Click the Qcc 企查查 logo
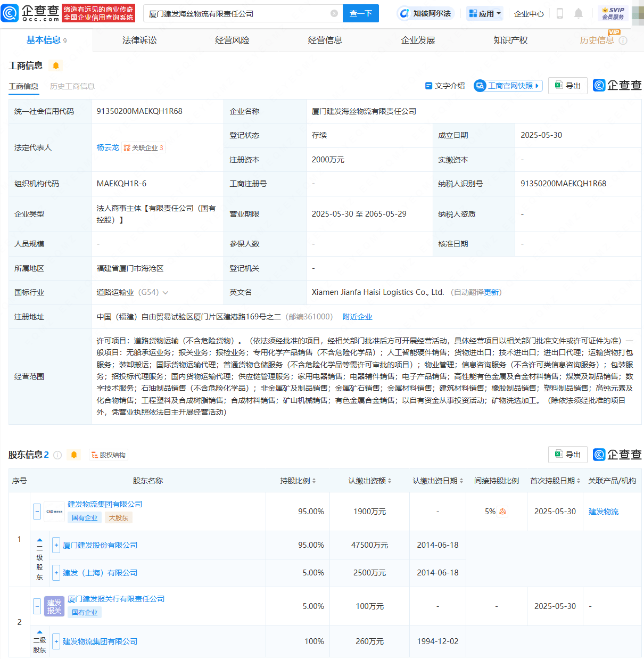644x659 pixels. [30, 13]
